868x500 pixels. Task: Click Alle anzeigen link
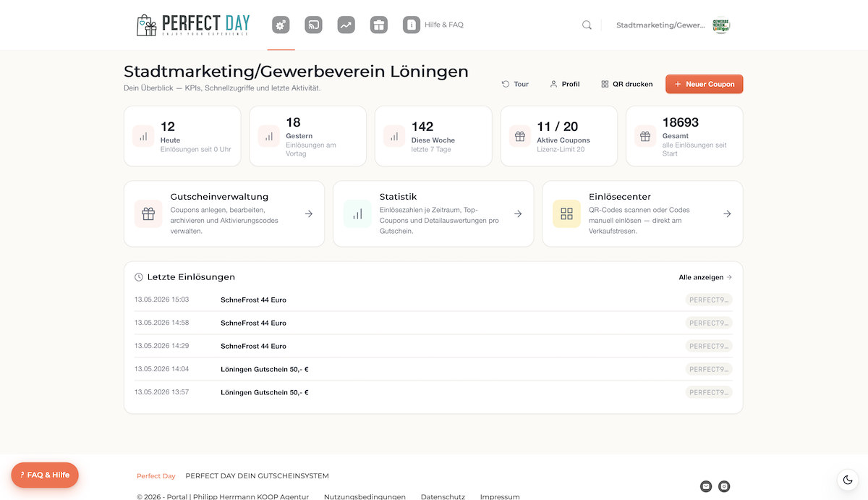click(705, 277)
